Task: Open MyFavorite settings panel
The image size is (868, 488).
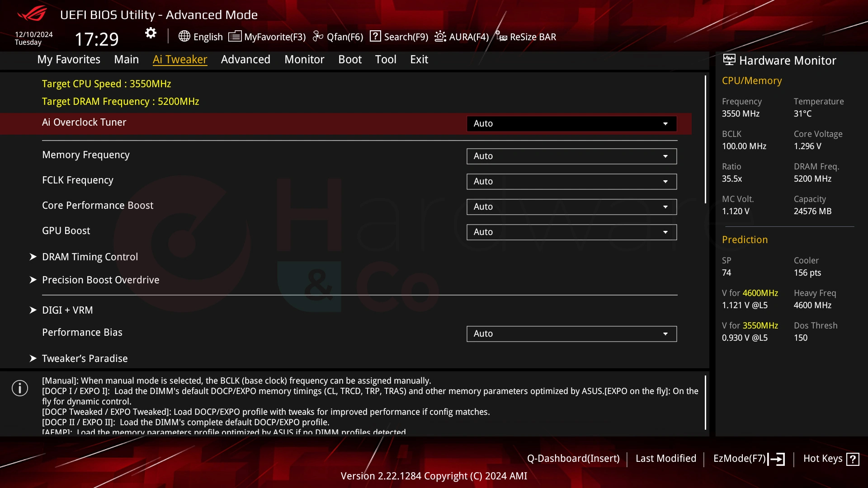Action: pyautogui.click(x=268, y=37)
